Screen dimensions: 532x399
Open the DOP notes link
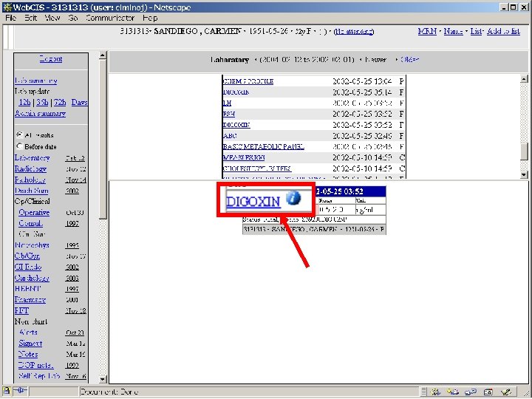(x=36, y=366)
